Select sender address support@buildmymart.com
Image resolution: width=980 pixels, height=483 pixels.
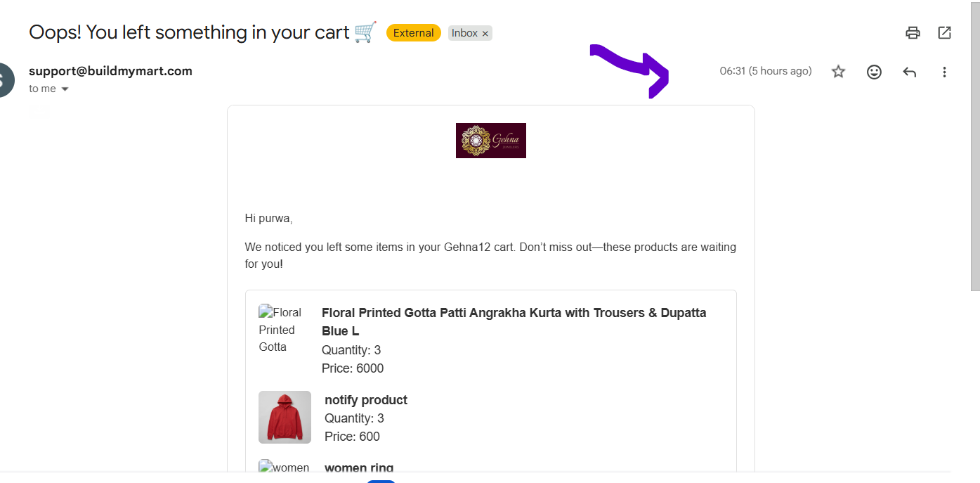(110, 71)
